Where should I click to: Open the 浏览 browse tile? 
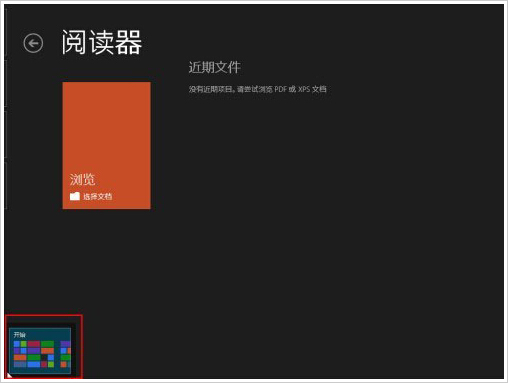107,145
